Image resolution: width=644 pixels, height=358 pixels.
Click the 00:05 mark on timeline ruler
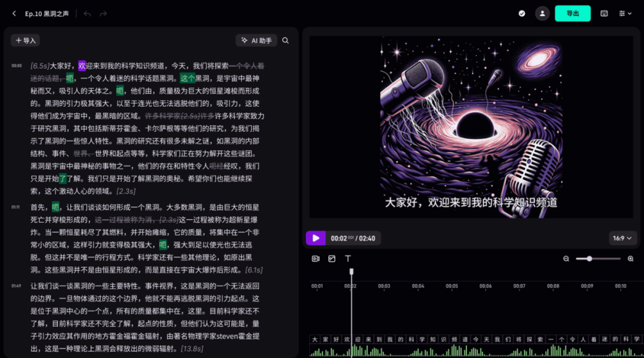(x=451, y=286)
